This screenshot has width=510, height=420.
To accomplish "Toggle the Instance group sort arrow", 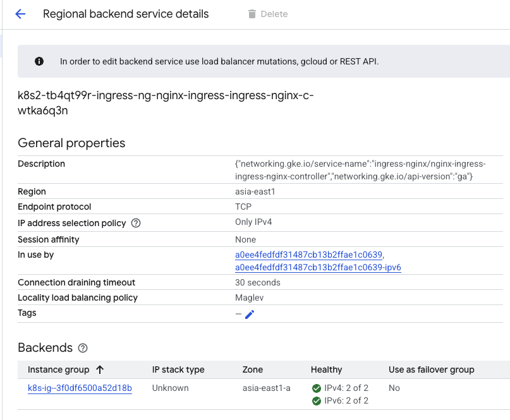I will pyautogui.click(x=100, y=369).
